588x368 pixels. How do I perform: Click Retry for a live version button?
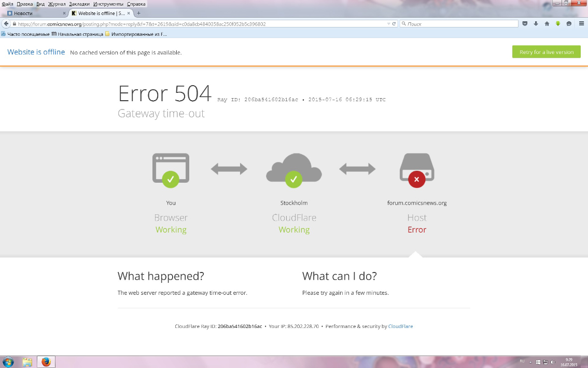click(x=547, y=52)
